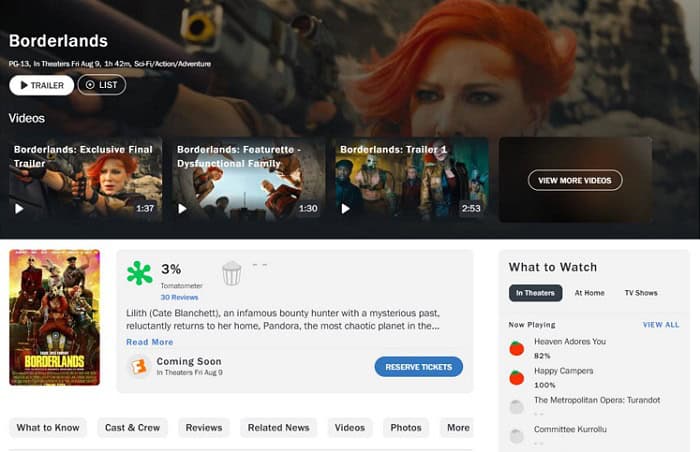Select TV Shows tab in What to Watch
Viewport: 700px width, 452px height.
coord(641,293)
